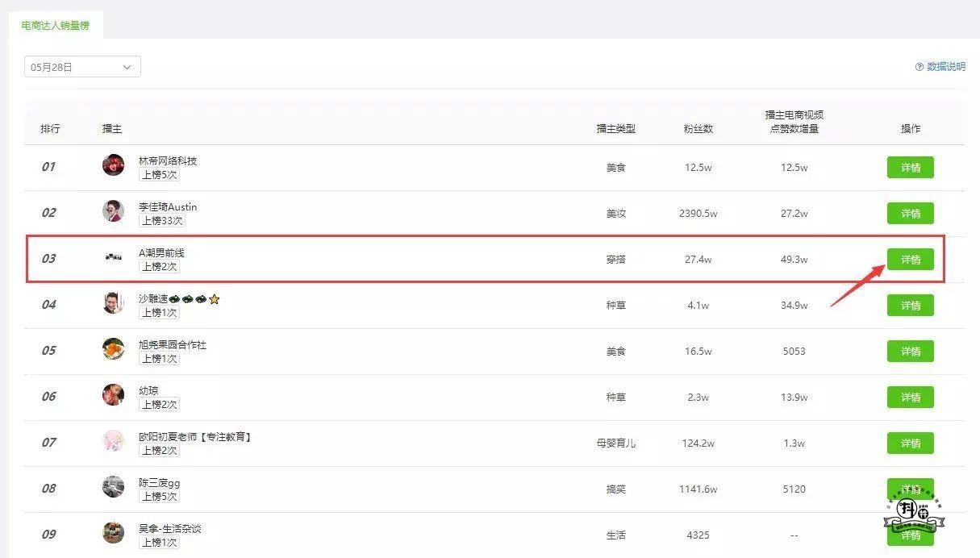
Task: Click 陈三废gg avatar
Action: 114,487
